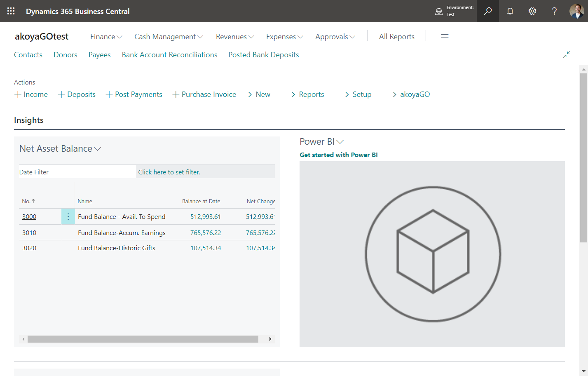Go to Donors
Screen dimensions: 588x376
click(x=66, y=55)
